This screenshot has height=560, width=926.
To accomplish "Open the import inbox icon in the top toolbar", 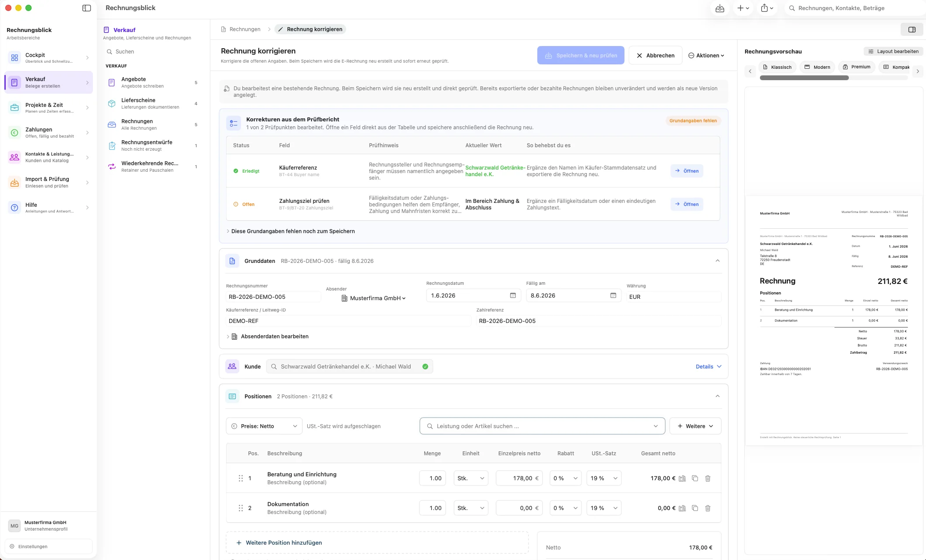I will [x=720, y=8].
